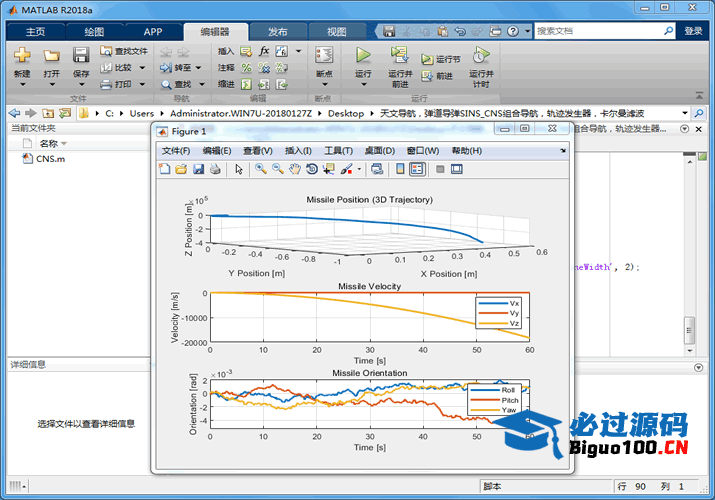The width and height of the screenshot is (715, 500).
Task: Select CNS.m in current folder panel
Action: (50, 159)
